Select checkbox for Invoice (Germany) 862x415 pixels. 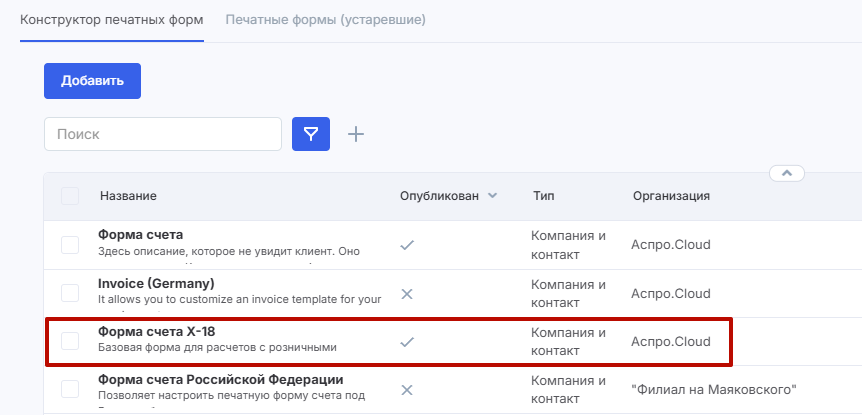click(x=70, y=293)
